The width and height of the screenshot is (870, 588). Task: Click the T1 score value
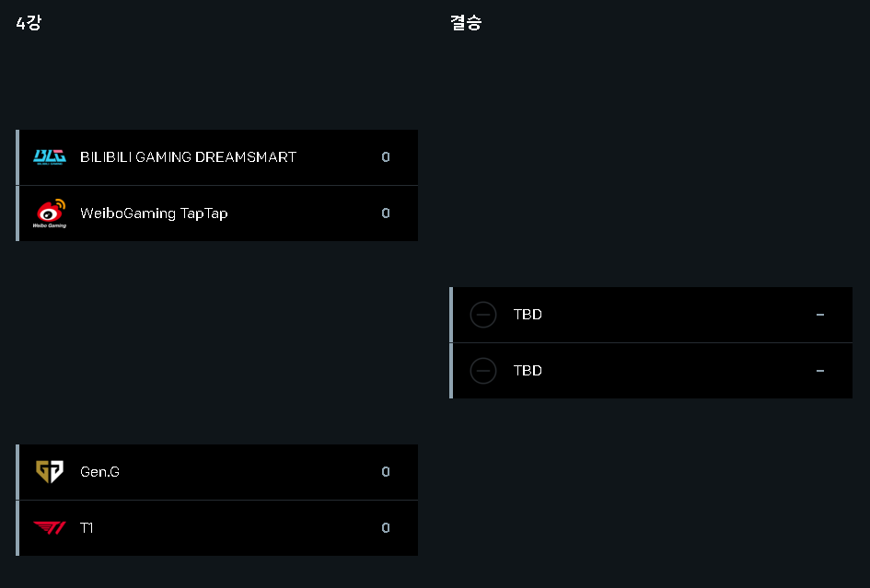point(386,527)
